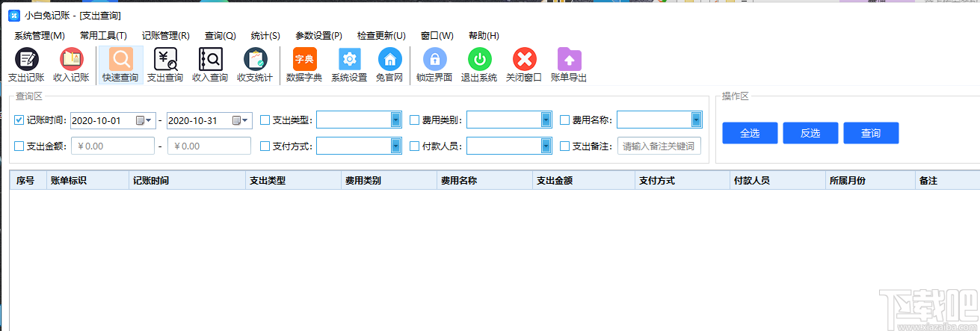980x331 pixels.
Task: Open the 常用工具(T) menu
Action: 103,36
